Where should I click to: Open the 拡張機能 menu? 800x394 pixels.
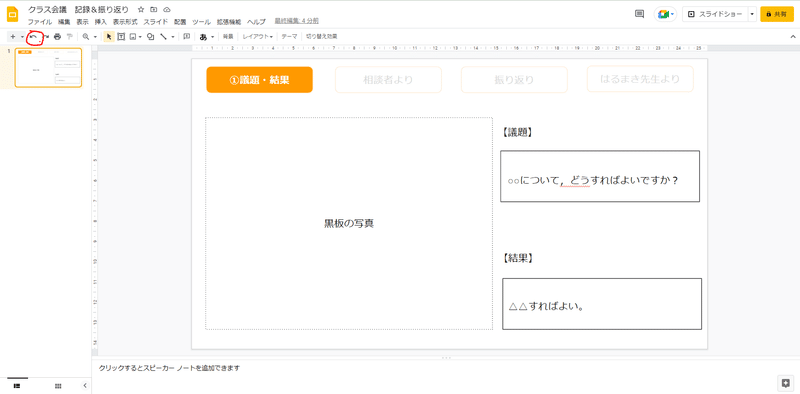(229, 22)
